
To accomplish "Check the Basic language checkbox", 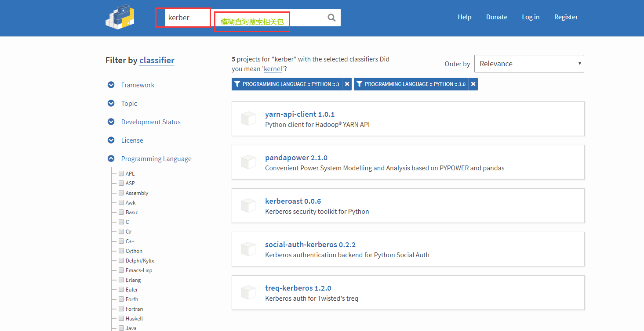I will [121, 212].
